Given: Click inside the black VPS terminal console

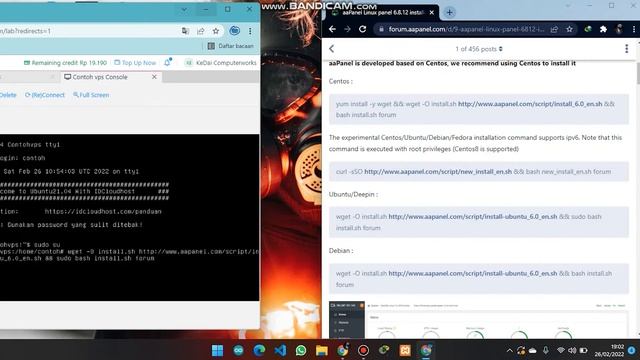Looking at the screenshot, I should pos(129,217).
